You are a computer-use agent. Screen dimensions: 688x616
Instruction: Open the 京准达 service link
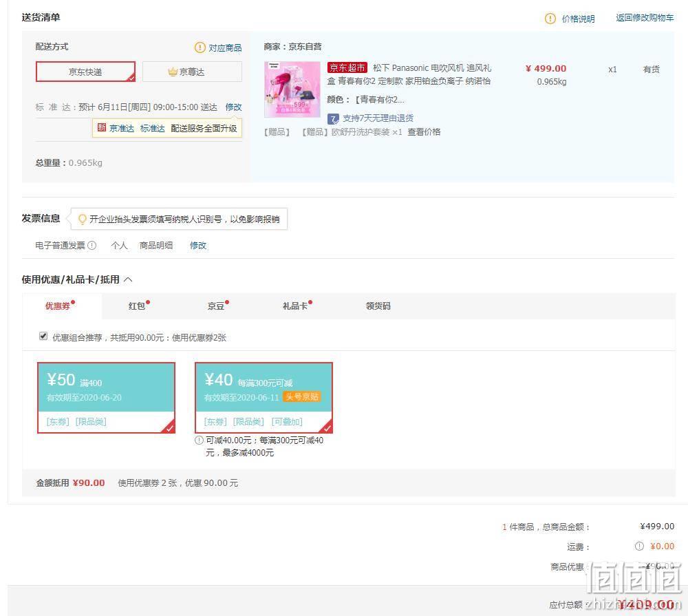tap(122, 128)
